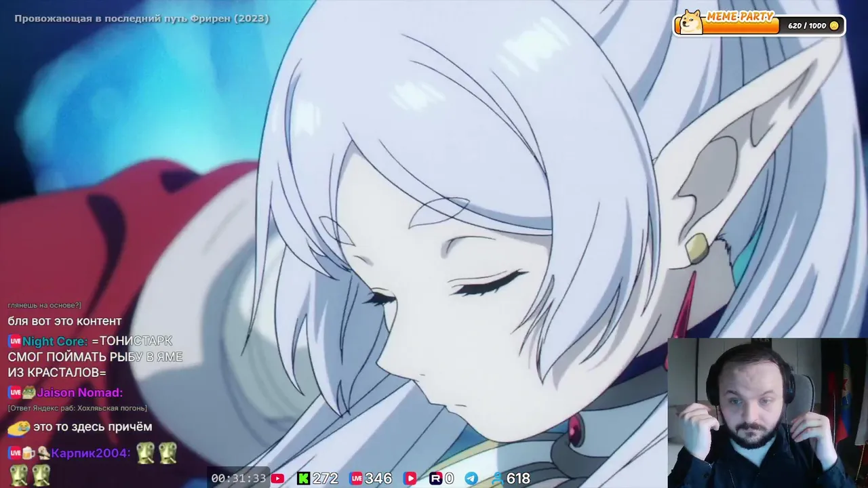The height and width of the screenshot is (488, 868).
Task: Click the 620 / 1000 counter
Action: click(807, 26)
